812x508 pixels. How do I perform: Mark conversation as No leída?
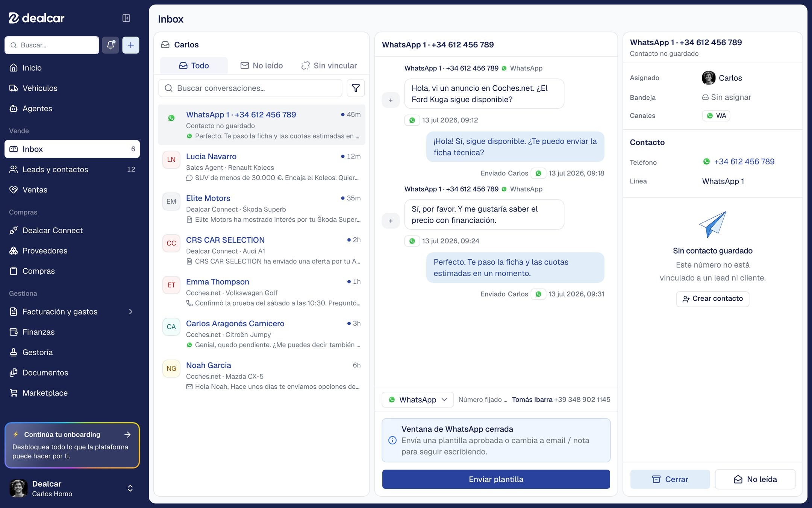[755, 479]
